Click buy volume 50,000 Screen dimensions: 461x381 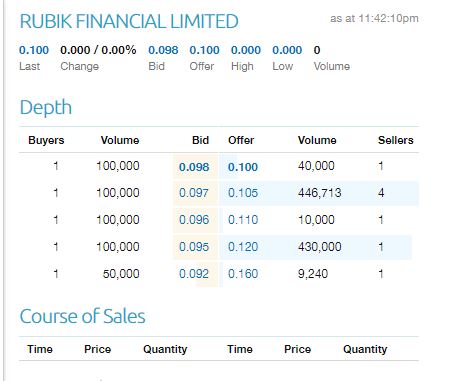pos(121,274)
